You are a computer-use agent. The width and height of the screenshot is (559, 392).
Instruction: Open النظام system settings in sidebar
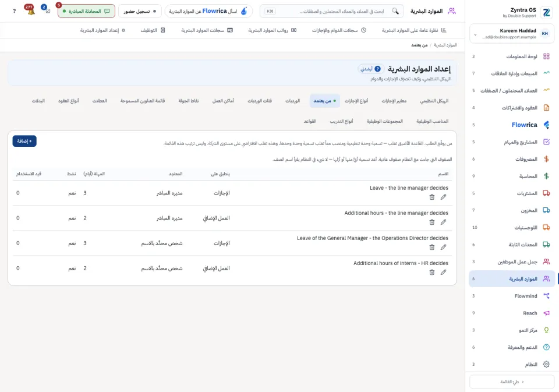click(x=512, y=365)
